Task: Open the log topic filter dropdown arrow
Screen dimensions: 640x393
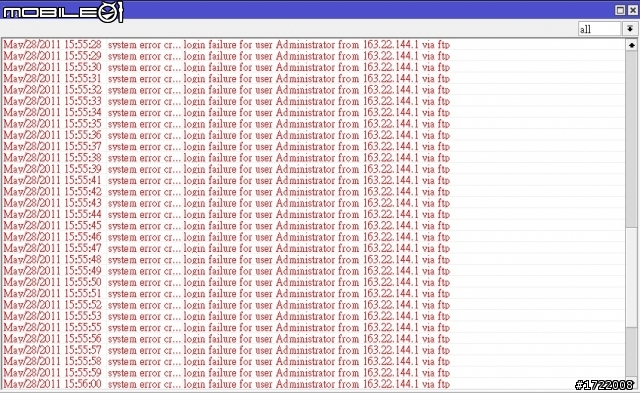Action: coord(630,29)
